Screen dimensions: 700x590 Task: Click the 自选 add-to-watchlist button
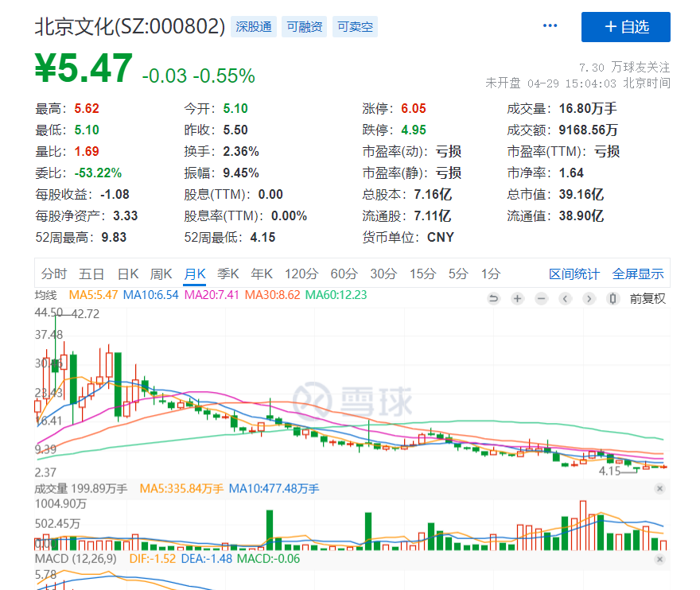point(626,27)
